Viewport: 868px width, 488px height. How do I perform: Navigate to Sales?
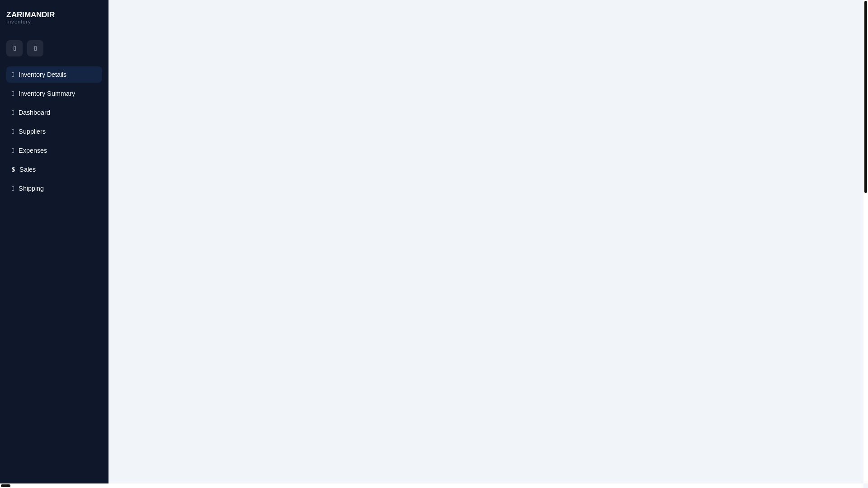point(54,169)
